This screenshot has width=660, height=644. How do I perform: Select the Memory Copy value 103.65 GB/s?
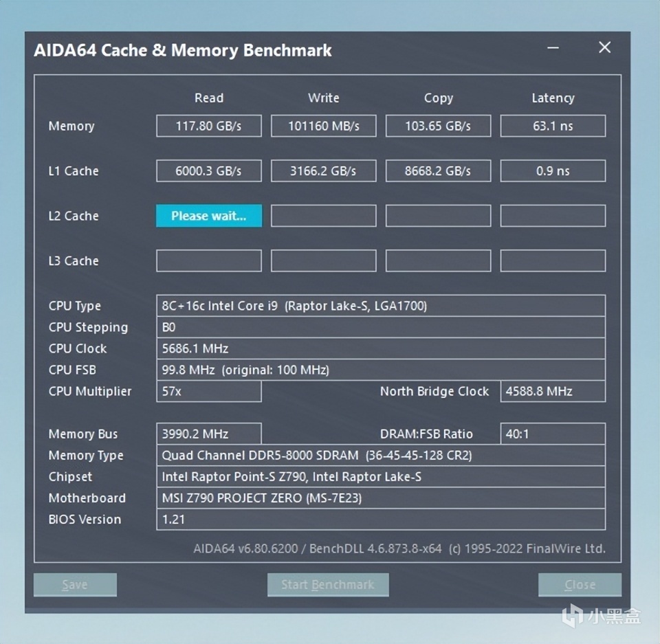pyautogui.click(x=438, y=126)
